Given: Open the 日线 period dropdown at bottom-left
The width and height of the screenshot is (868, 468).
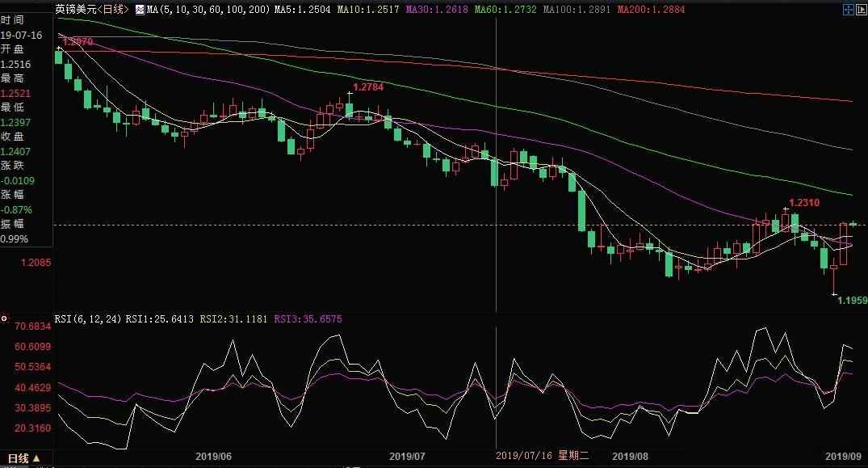Looking at the screenshot, I should tap(24, 459).
